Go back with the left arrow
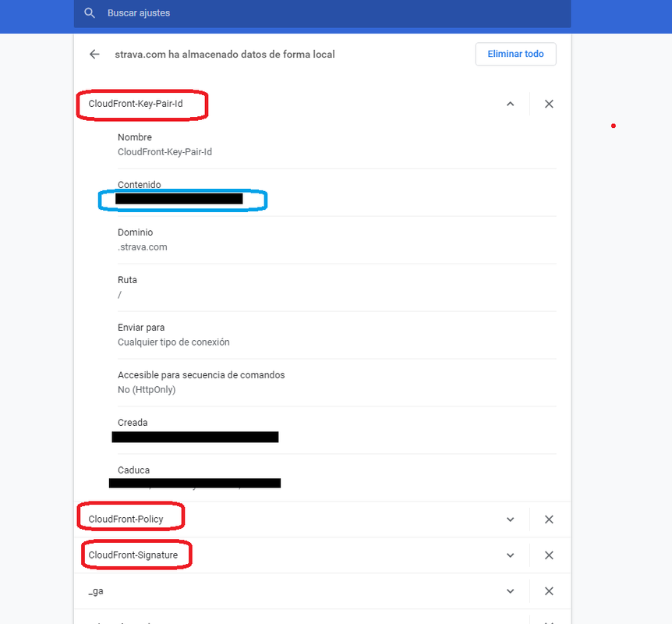This screenshot has width=672, height=624. [x=94, y=54]
